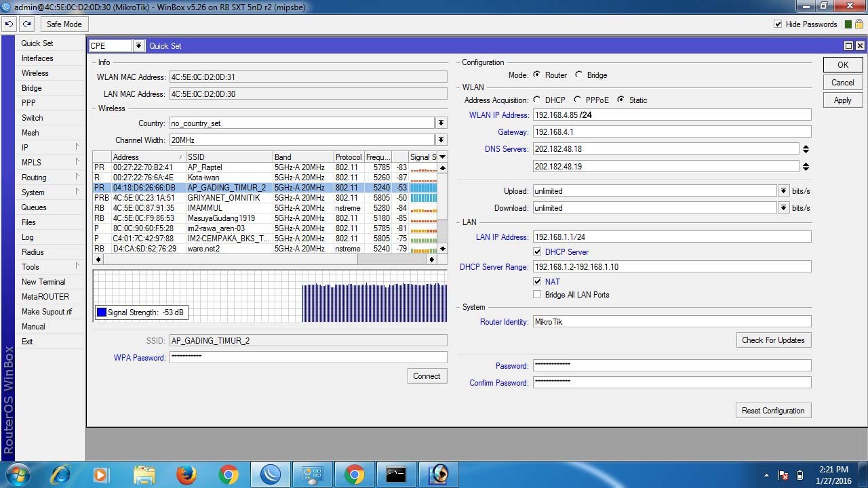
Task: Launch Internet Explorer from taskbar
Action: (60, 474)
